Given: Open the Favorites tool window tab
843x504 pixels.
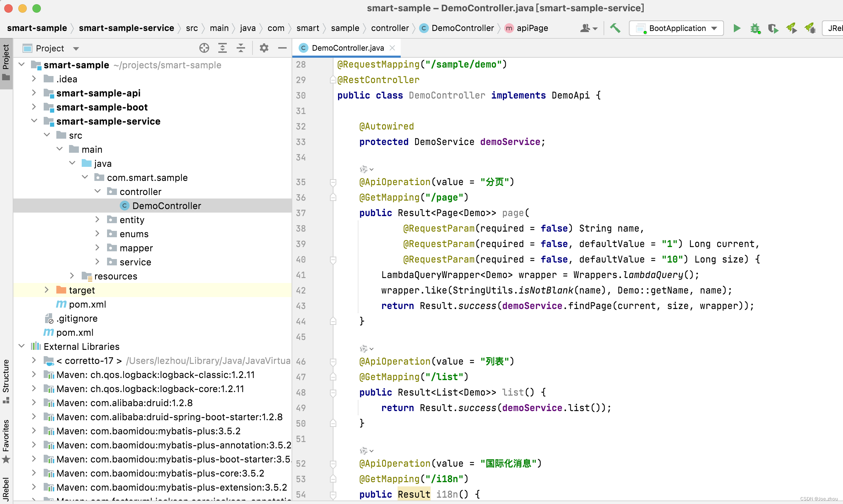Looking at the screenshot, I should (6, 441).
